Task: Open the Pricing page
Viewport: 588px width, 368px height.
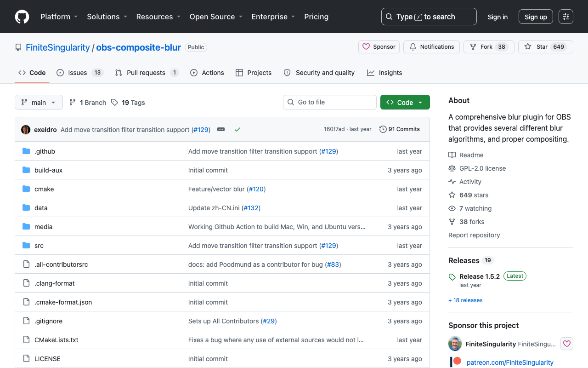Action: coord(317,17)
